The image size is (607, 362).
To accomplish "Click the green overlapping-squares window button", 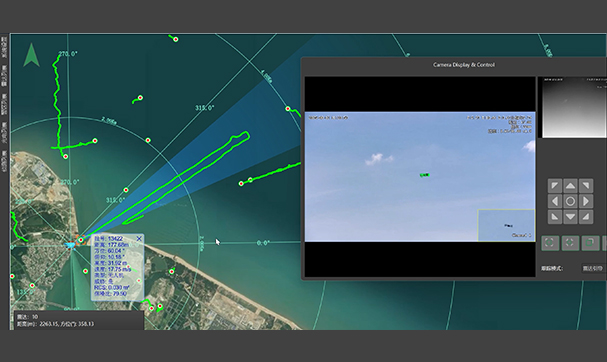I will [590, 243].
